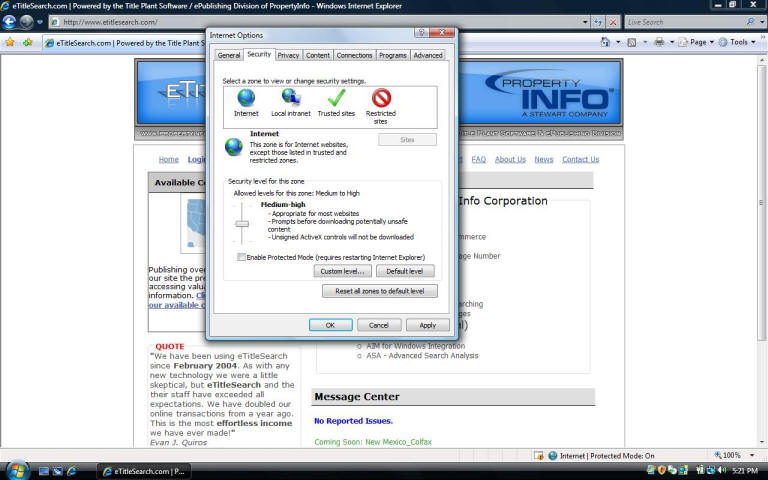Click Cancel in Internet Options
The height and width of the screenshot is (480, 768).
point(379,325)
